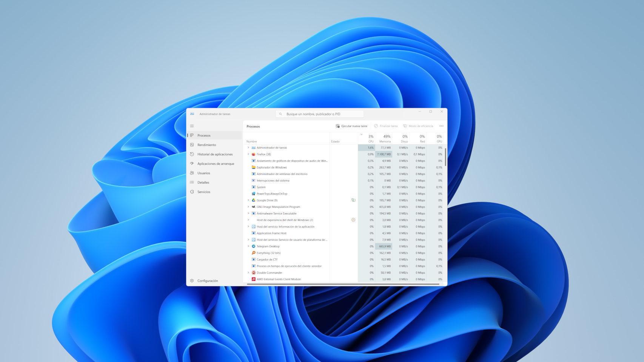Open the Detalles section
This screenshot has height=362, width=644.
pos(203,183)
